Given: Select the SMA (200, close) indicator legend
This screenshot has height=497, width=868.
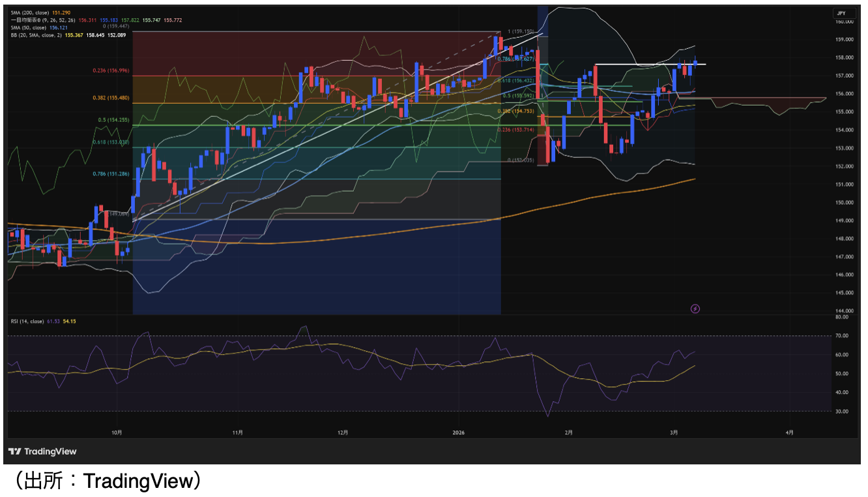Looking at the screenshot, I should tap(32, 12).
